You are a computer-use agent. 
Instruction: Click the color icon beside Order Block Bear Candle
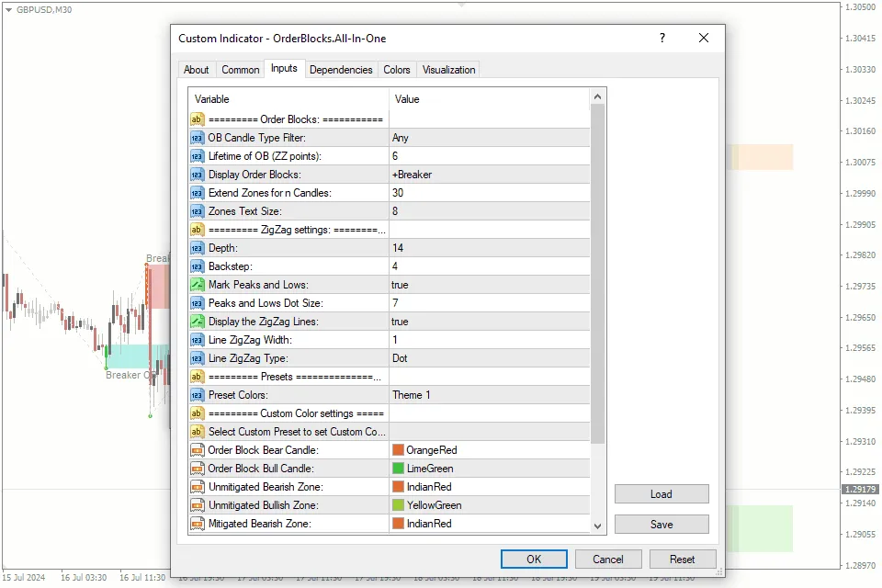pos(197,450)
